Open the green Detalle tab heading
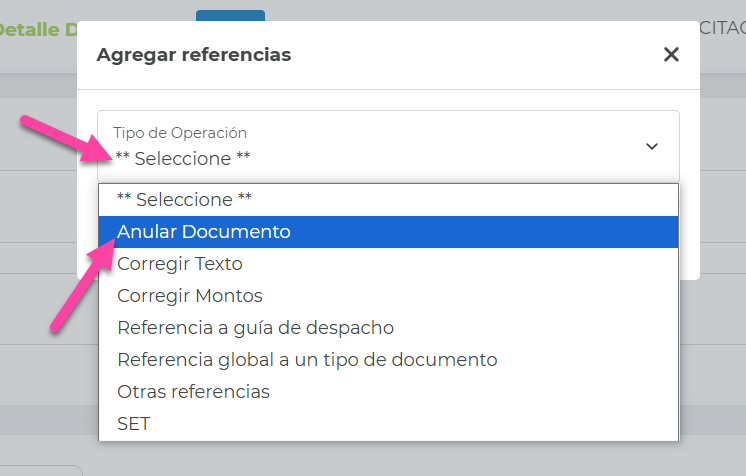This screenshot has width=746, height=476. [38, 30]
